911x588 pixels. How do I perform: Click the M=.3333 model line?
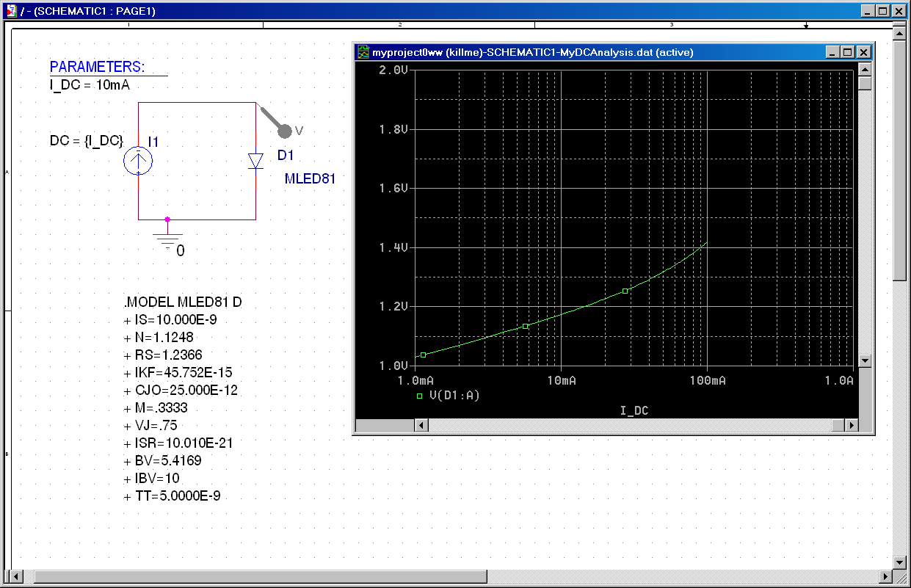tap(156, 408)
